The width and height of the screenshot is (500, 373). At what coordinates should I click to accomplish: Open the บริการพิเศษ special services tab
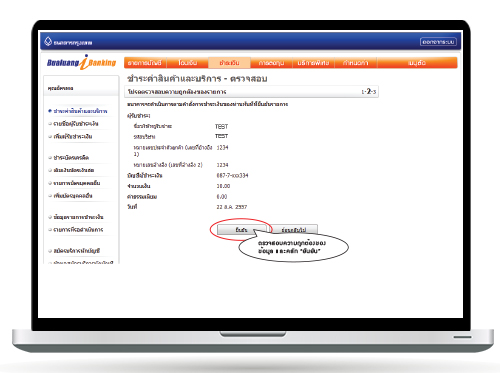click(313, 63)
